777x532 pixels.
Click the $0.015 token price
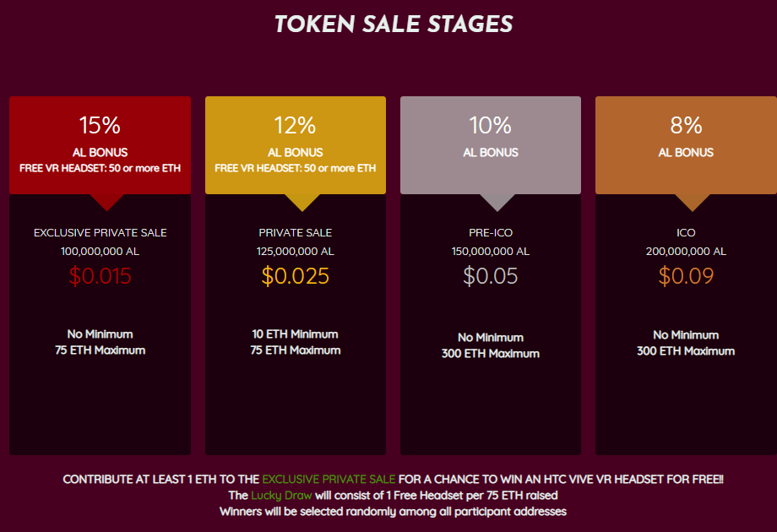101,276
